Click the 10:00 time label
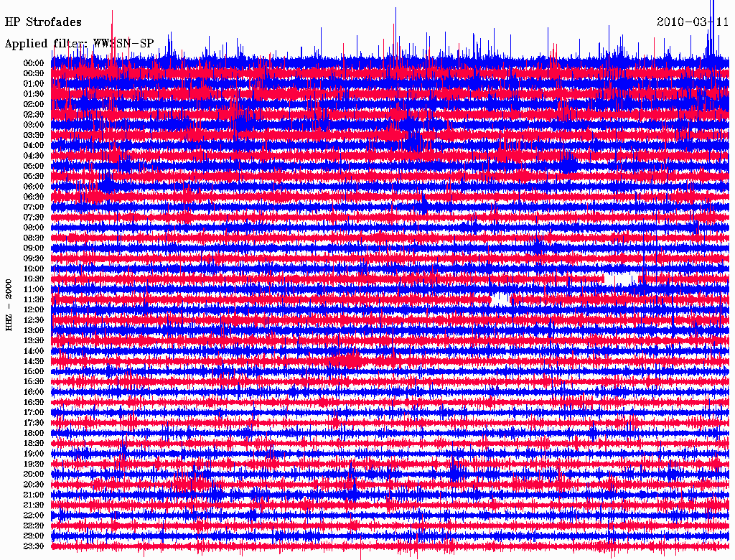 [x=34, y=269]
